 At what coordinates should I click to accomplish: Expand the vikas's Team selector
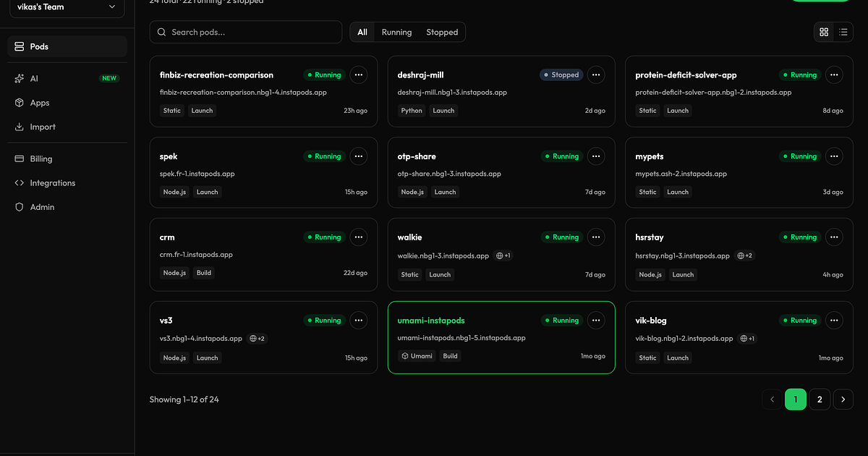coord(67,7)
